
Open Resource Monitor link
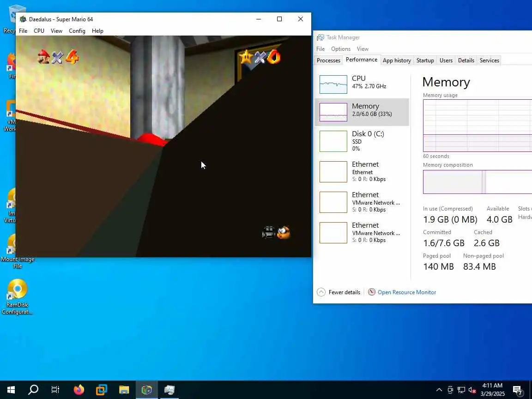point(407,292)
